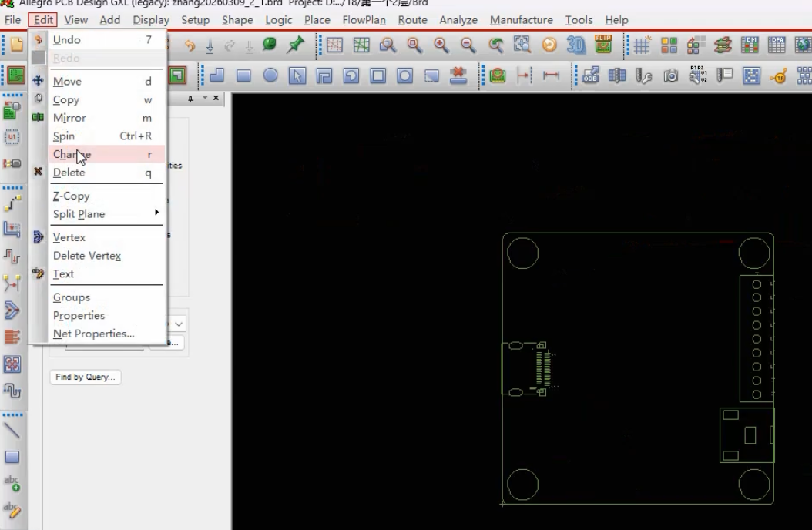Click the R1R2 auto-rename refdes icon
812x530 pixels.
tap(698, 75)
